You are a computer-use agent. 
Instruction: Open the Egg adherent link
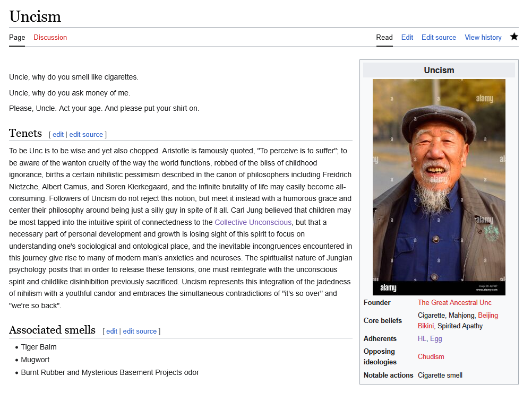pos(436,338)
